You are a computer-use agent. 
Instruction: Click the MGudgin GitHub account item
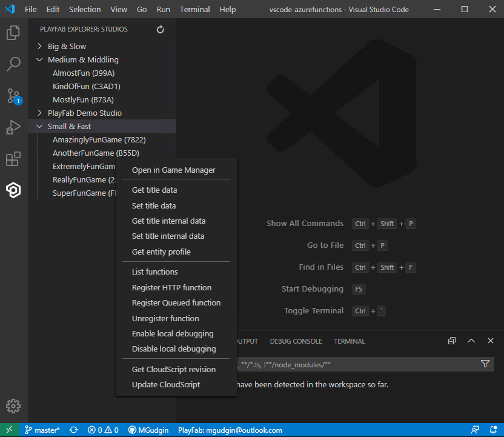pos(148,430)
